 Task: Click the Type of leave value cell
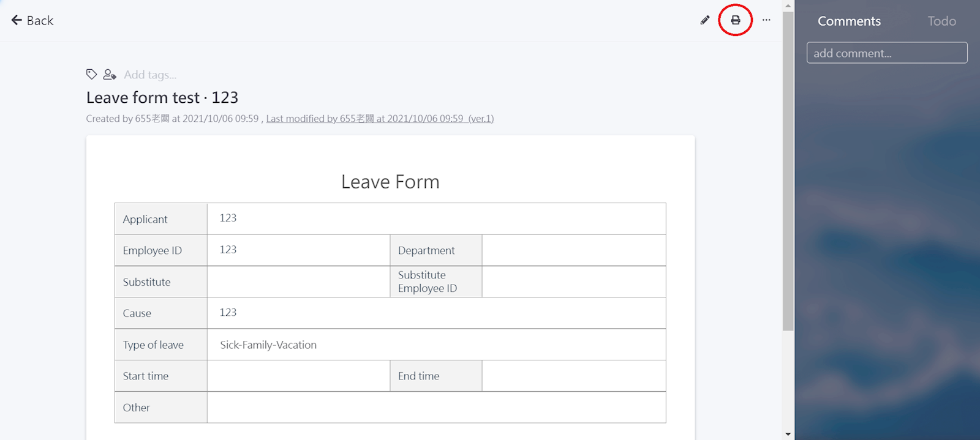tap(436, 345)
